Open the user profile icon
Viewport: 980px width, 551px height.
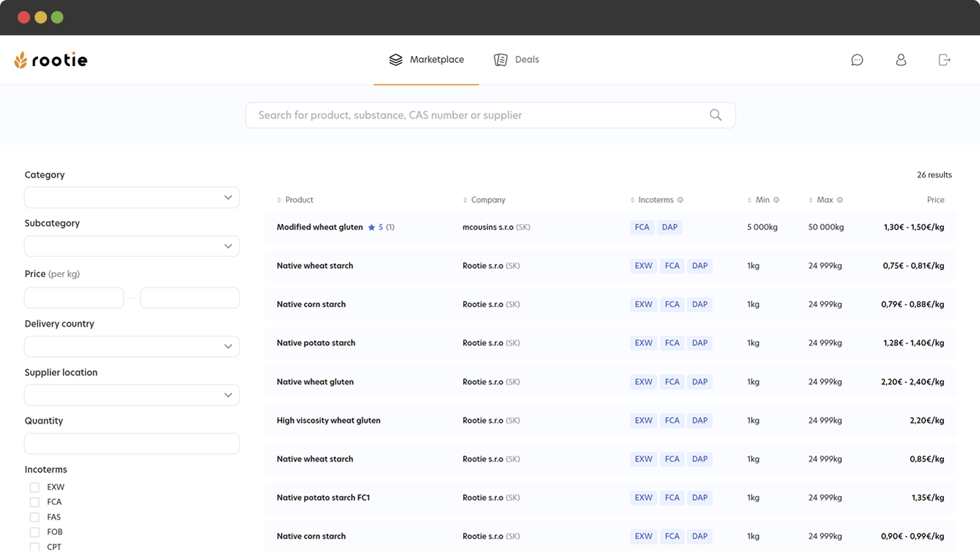901,60
